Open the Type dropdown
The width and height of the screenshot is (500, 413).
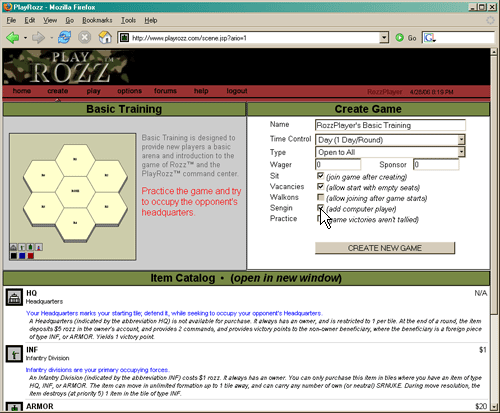point(461,152)
